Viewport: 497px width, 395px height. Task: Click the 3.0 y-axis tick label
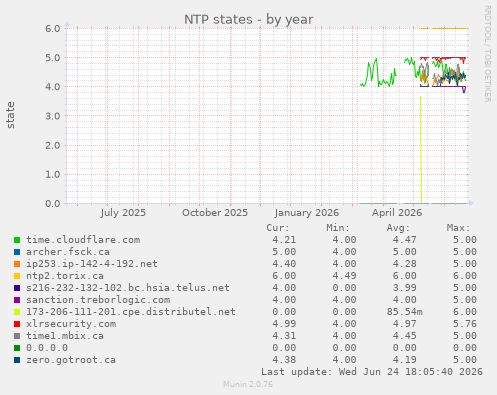click(53, 116)
